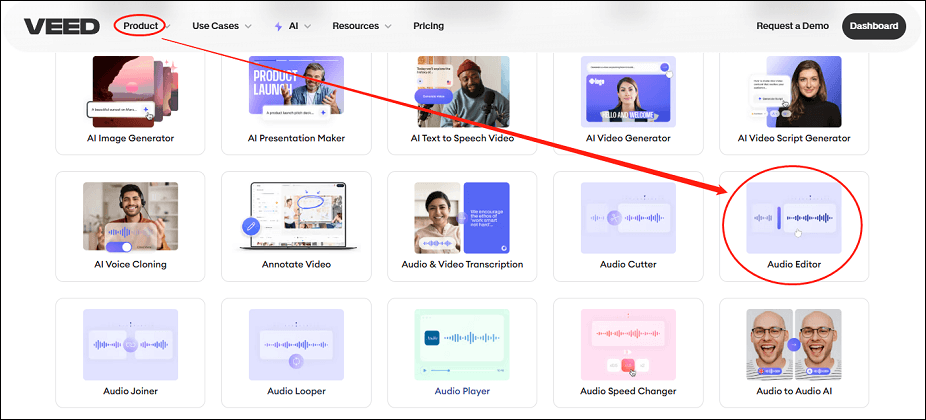The image size is (926, 420).
Task: Open AI Image Generator thumbnail
Action: point(131,92)
